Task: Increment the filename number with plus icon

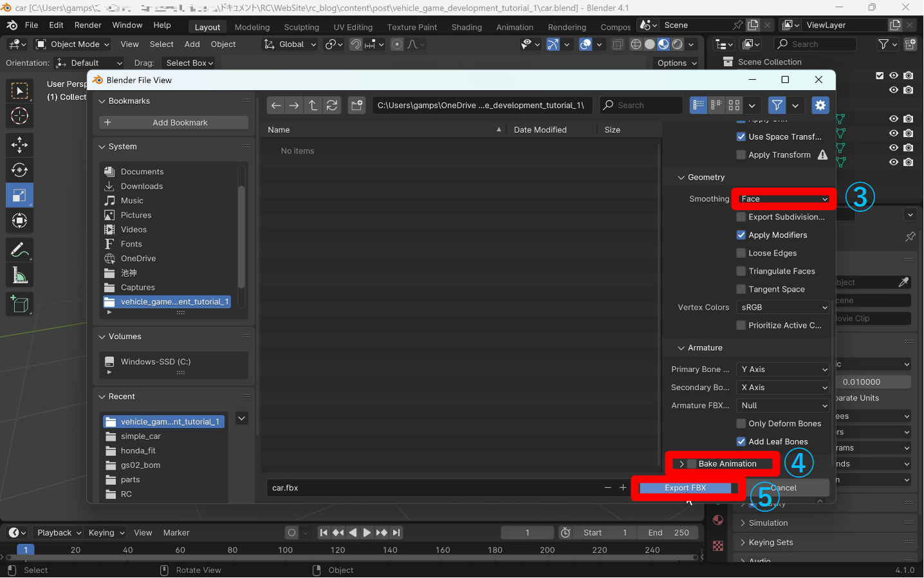Action: [x=623, y=488]
